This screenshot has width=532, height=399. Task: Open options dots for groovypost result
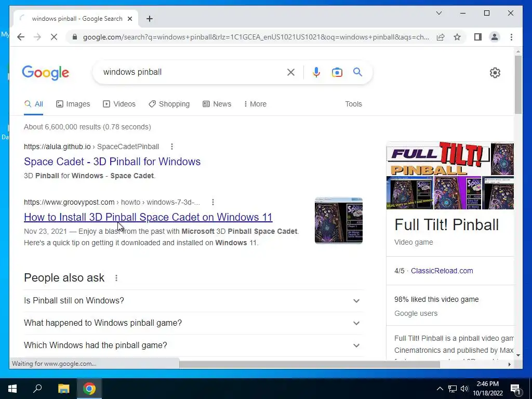(212, 202)
